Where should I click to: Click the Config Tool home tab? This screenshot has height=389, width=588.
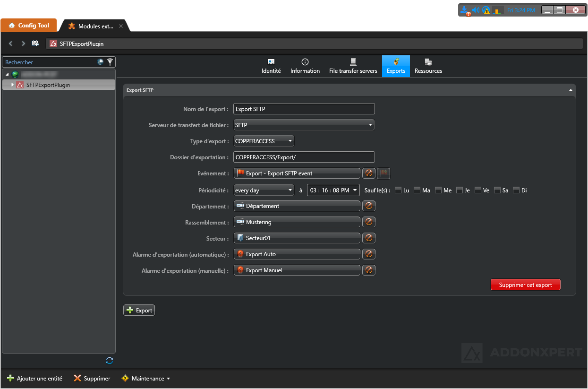click(29, 26)
